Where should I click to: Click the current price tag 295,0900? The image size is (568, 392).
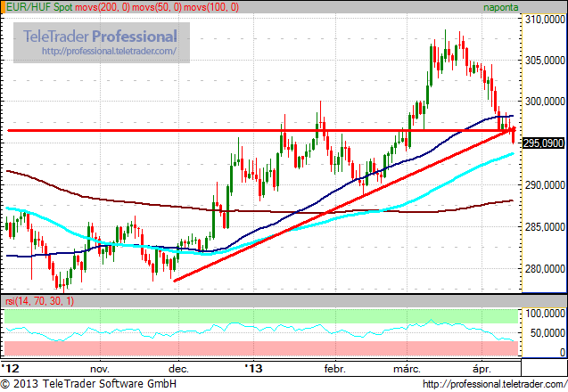(544, 143)
